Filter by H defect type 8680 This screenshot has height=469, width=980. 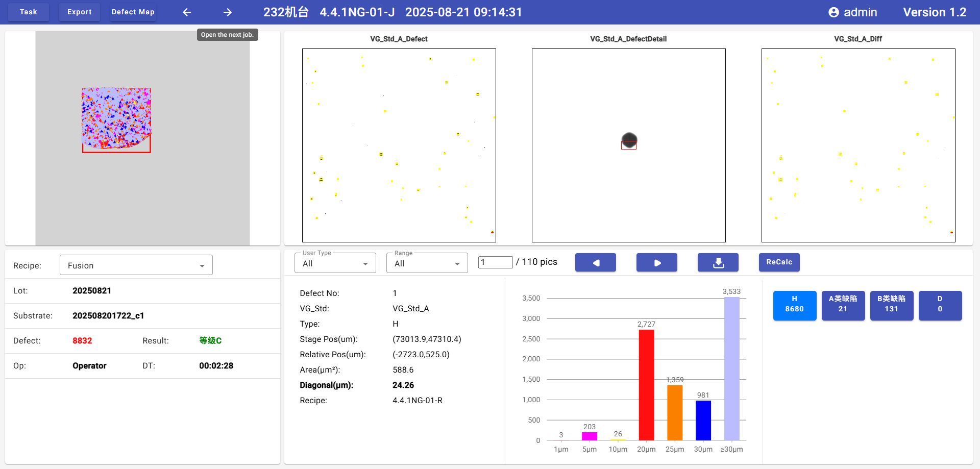pos(794,305)
